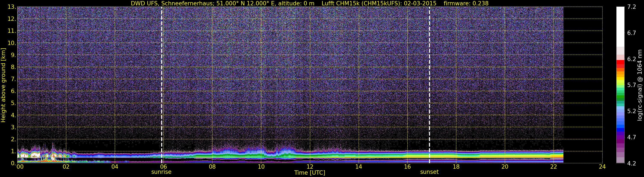Click the "7." tick on the height axis
644x177 pixels.
pos(13,79)
